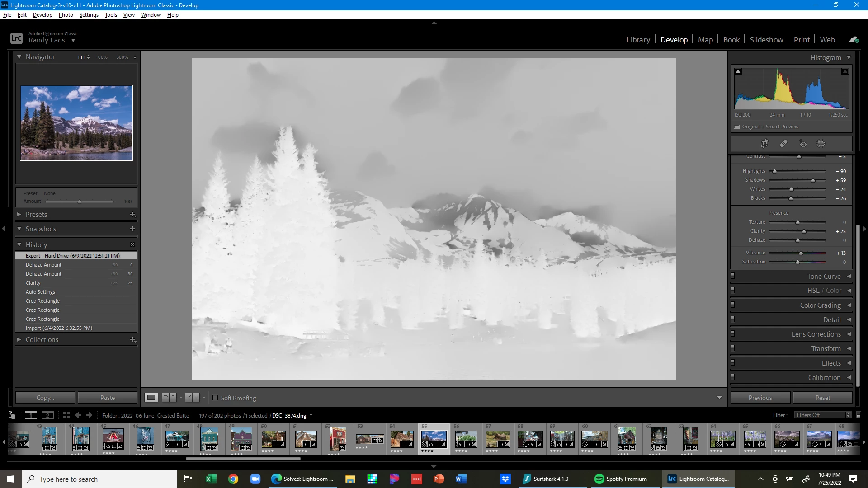Screen dimensions: 868x488
Task: Select the Crop Overlay tool
Action: (x=764, y=144)
